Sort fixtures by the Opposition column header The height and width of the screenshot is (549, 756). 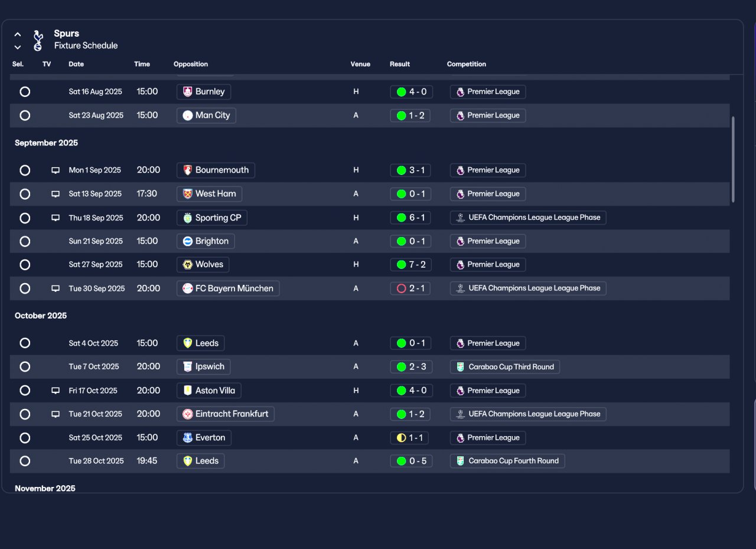coord(191,64)
